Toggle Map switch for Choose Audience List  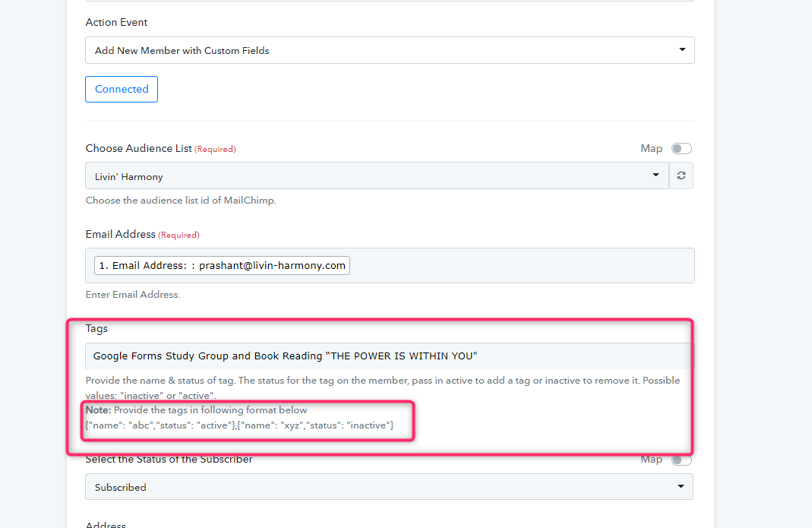coord(681,149)
